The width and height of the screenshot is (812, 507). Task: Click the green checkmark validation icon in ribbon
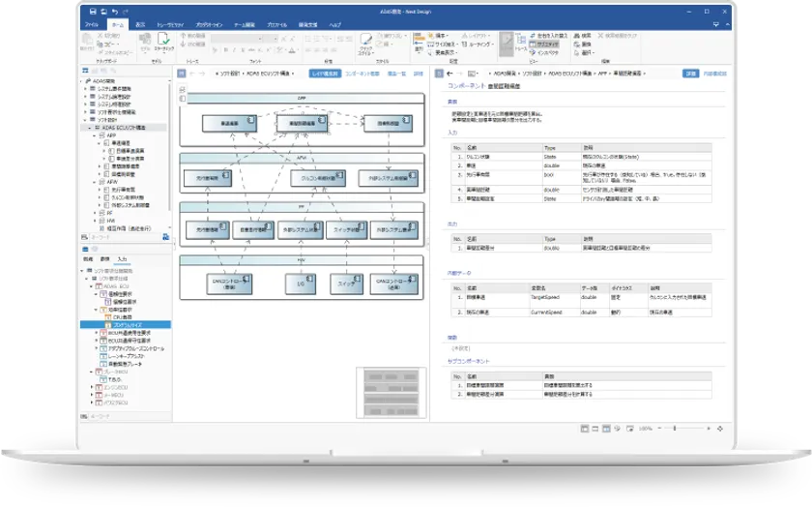[x=162, y=40]
